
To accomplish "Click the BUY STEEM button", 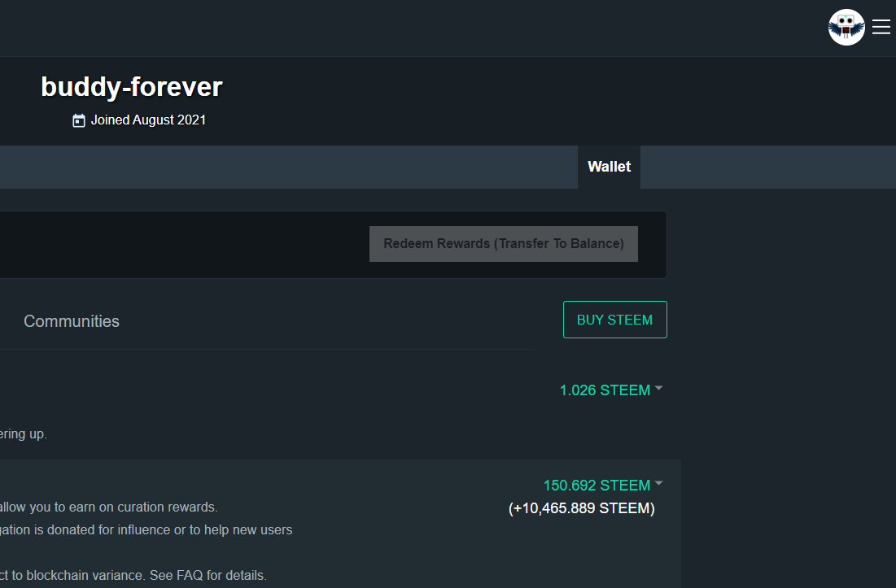I will point(615,320).
